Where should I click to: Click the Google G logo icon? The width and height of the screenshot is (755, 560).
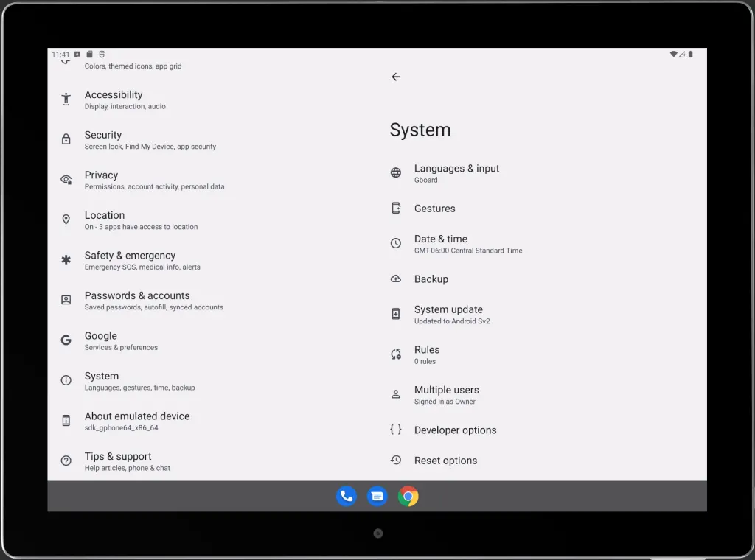(x=66, y=340)
